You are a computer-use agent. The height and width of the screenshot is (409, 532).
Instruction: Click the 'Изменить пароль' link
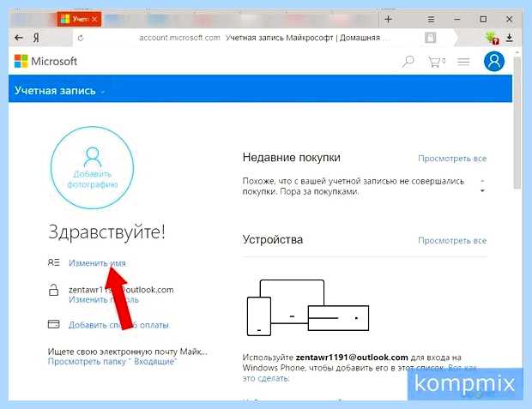point(104,300)
